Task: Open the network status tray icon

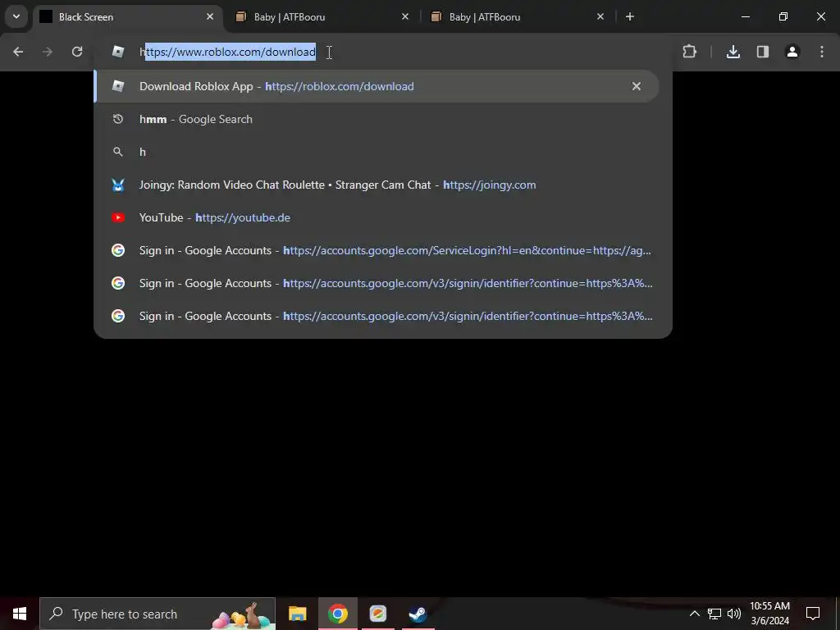Action: pyautogui.click(x=714, y=614)
